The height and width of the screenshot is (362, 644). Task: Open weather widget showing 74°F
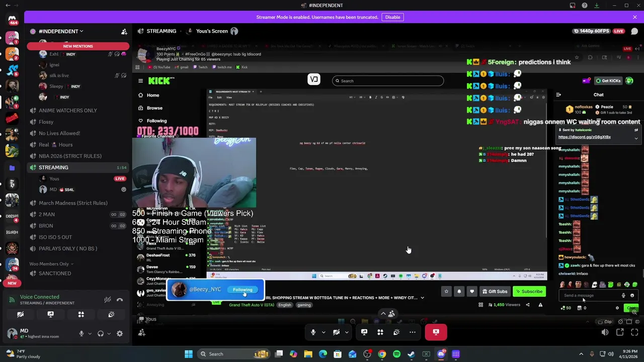[x=23, y=353]
